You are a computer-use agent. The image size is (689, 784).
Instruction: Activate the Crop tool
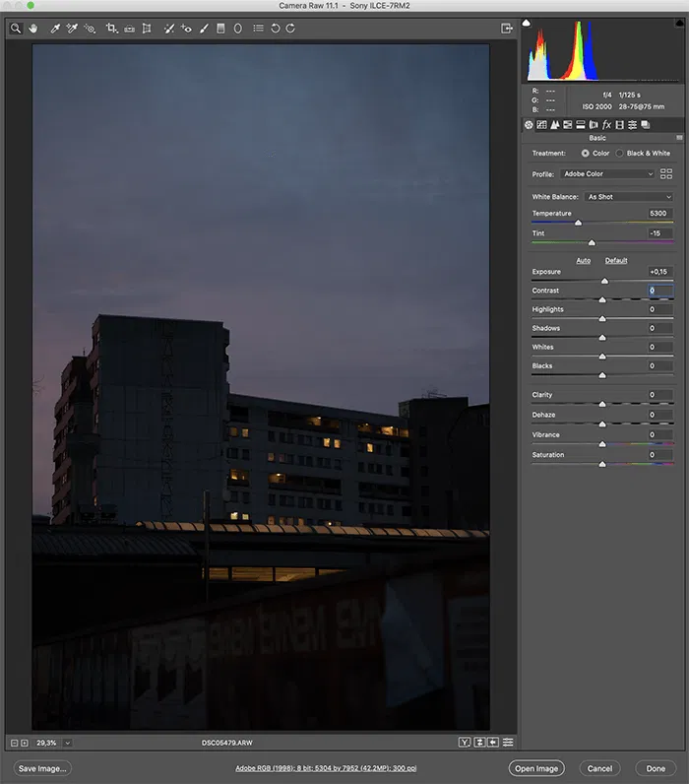[111, 29]
